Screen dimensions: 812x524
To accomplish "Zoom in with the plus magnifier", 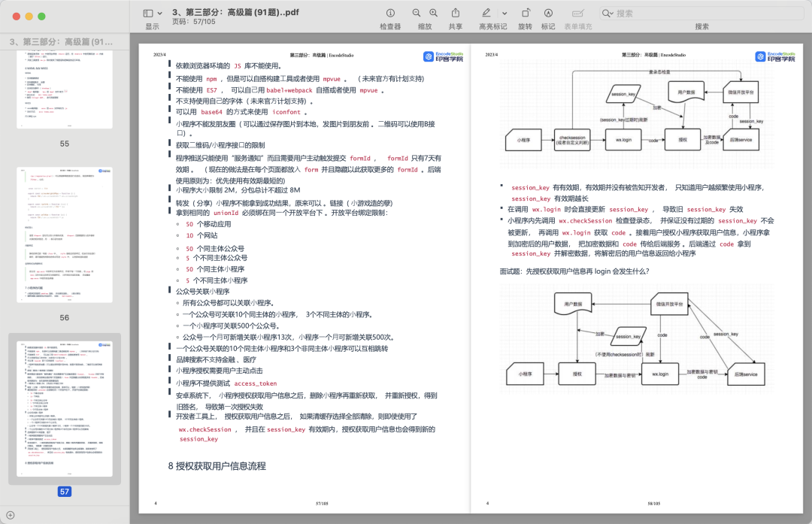I will click(434, 14).
